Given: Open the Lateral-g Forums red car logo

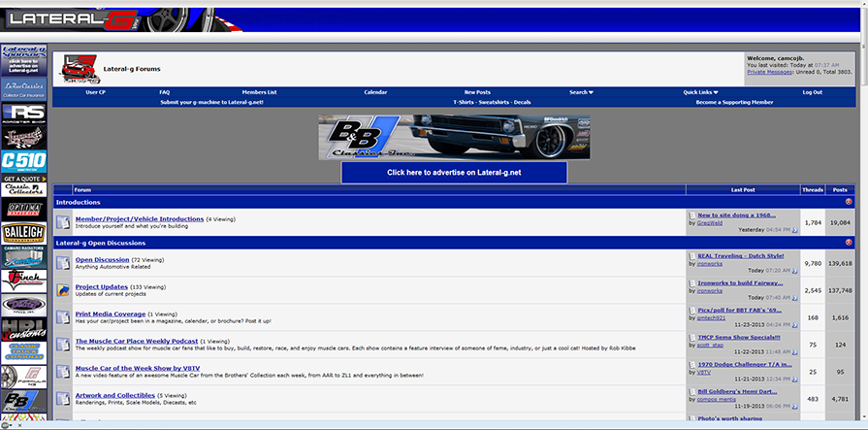Looking at the screenshot, I should (80, 69).
